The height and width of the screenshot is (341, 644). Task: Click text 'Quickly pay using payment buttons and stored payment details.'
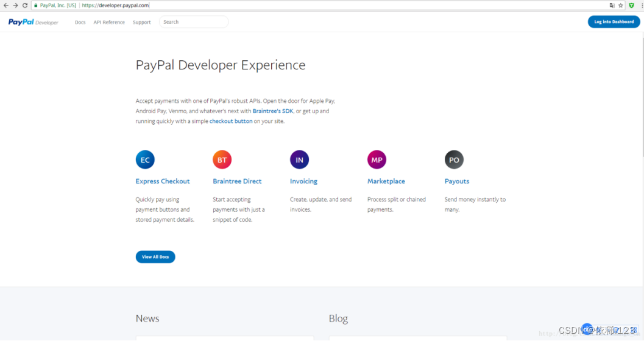tap(165, 209)
